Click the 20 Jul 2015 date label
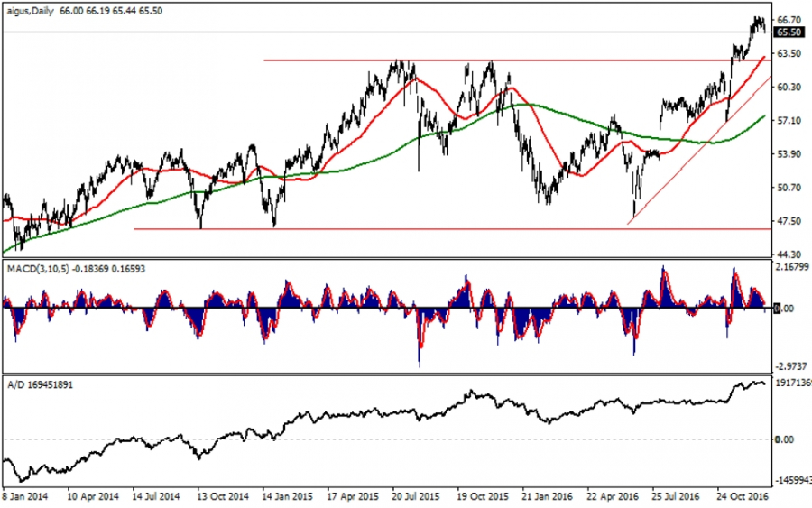 point(414,496)
